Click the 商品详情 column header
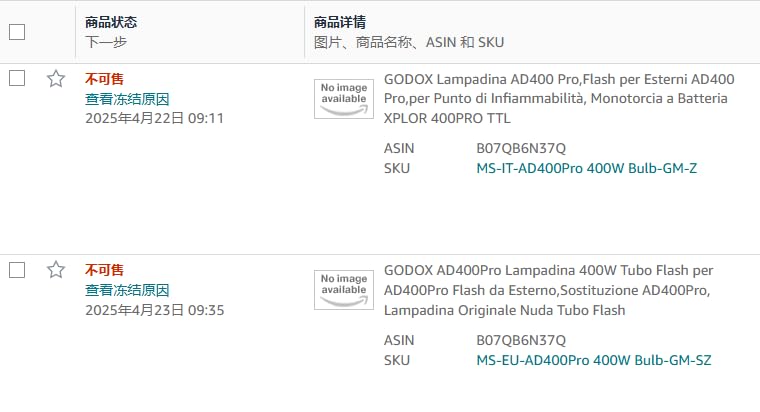The image size is (760, 412). pos(340,22)
